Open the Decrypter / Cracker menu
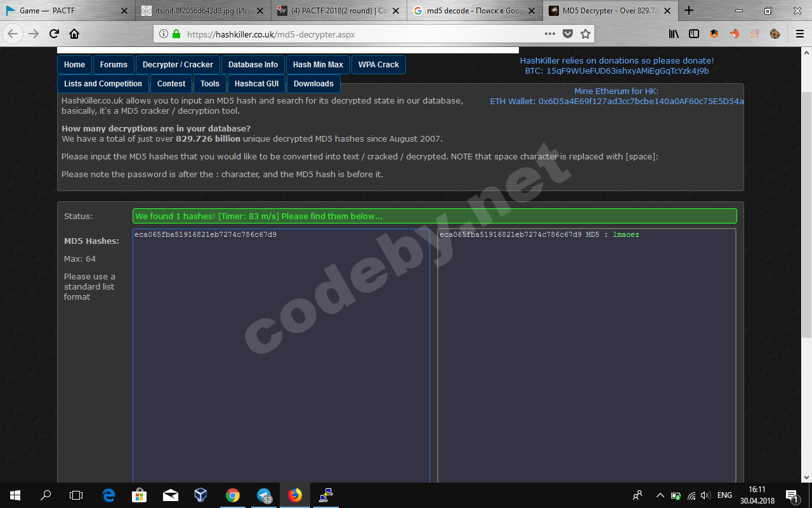This screenshot has width=812, height=508. click(x=178, y=65)
